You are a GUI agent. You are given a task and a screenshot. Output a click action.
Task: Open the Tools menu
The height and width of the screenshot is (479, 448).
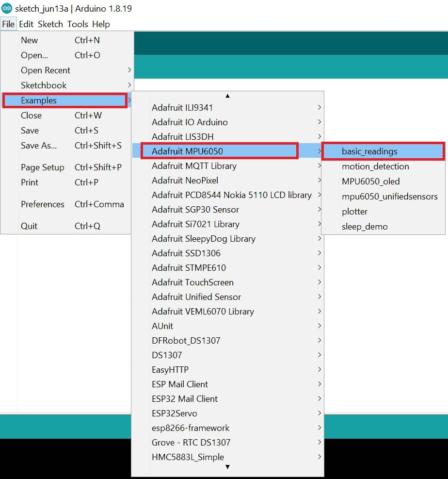[78, 24]
